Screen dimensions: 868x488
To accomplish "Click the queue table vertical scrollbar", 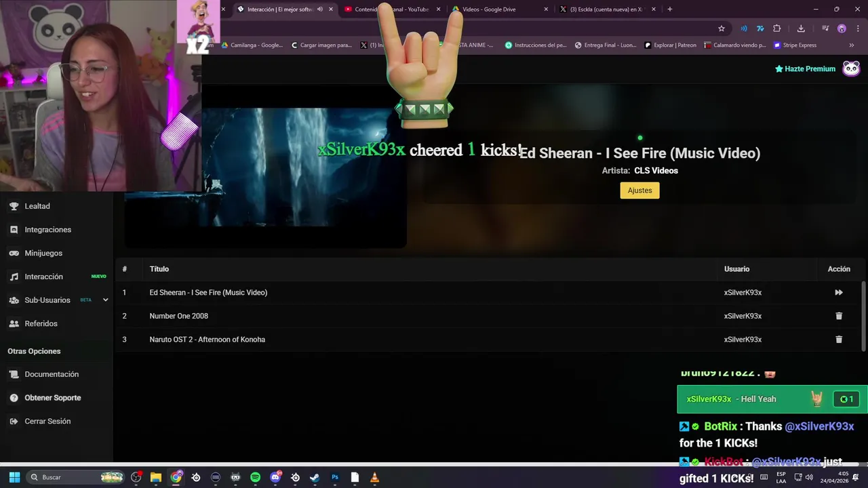I will point(863,315).
